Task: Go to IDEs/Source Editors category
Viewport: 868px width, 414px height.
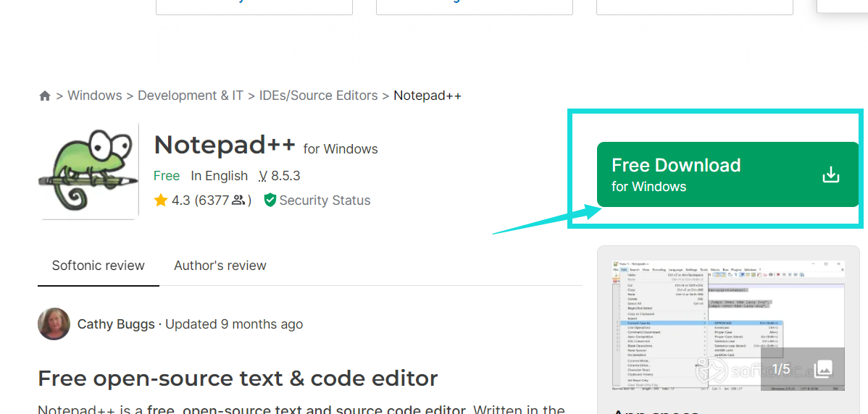Action: [318, 96]
